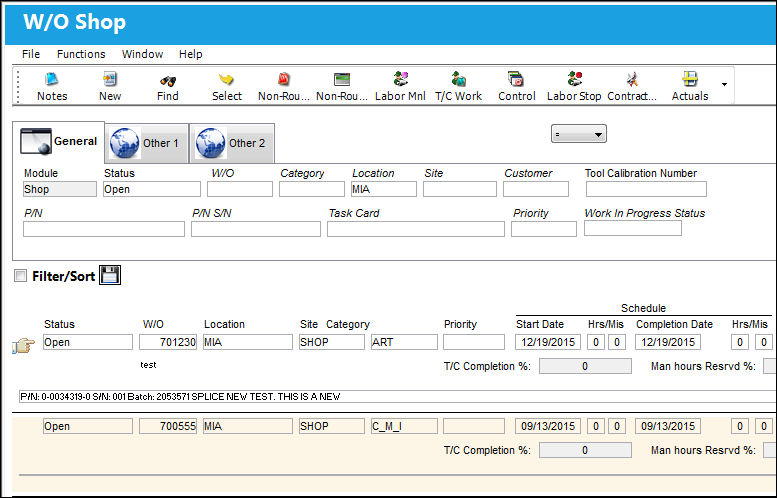The width and height of the screenshot is (777, 498).
Task: Click the Location filter field showing MIA
Action: pos(384,189)
